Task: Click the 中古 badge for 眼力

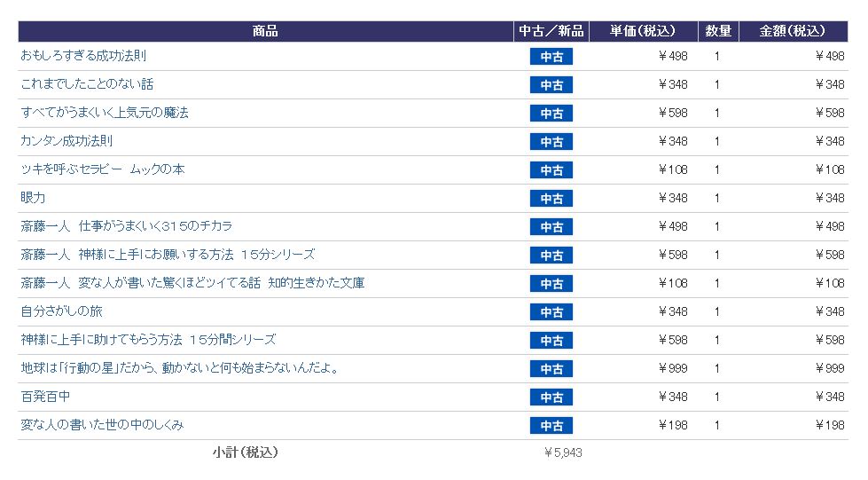Action: [x=551, y=199]
